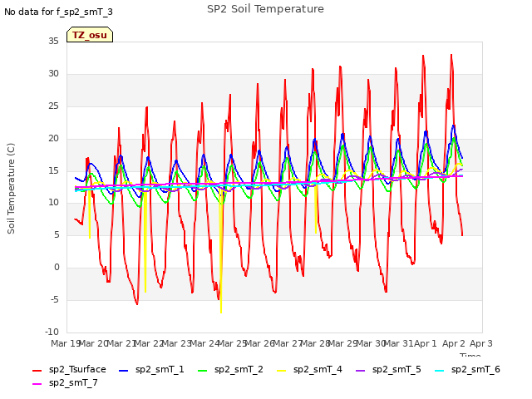Click blue sp2_smT_1 legend color marker

tap(124, 371)
